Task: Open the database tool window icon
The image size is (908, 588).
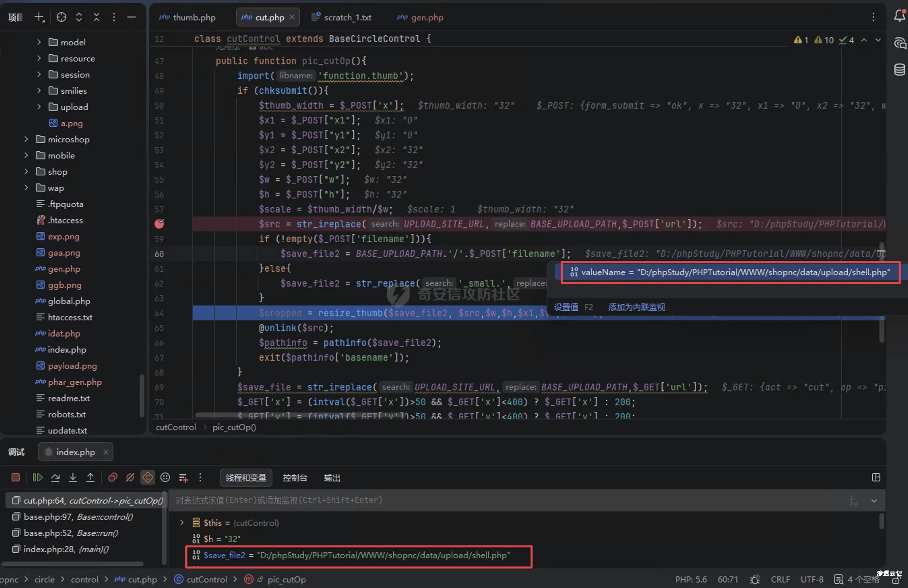Action: (x=899, y=70)
